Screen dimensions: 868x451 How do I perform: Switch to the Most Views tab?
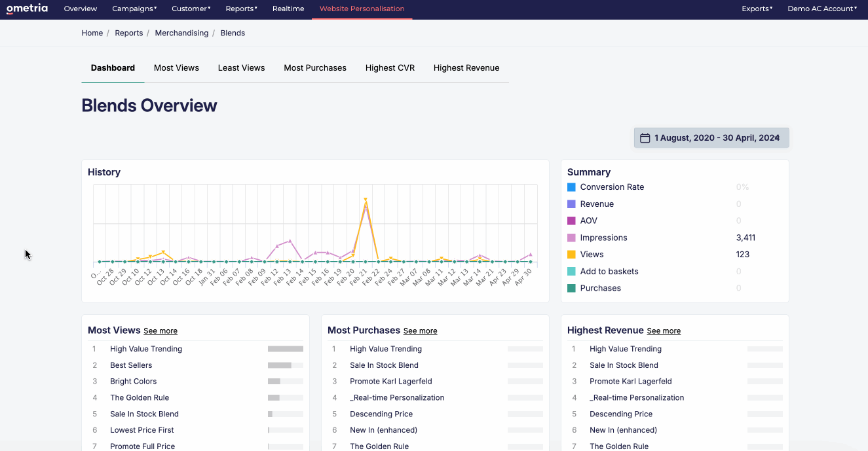pyautogui.click(x=176, y=68)
